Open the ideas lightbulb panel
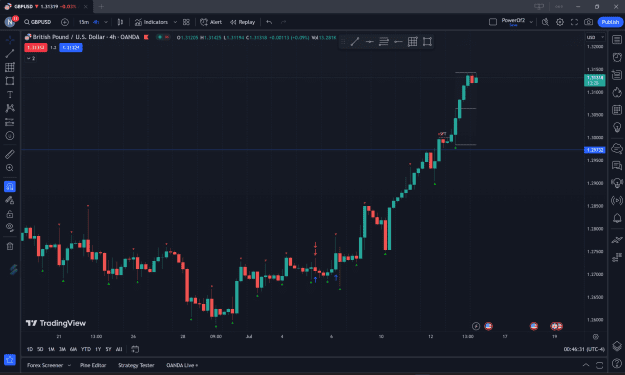The image size is (625, 375). (617, 127)
